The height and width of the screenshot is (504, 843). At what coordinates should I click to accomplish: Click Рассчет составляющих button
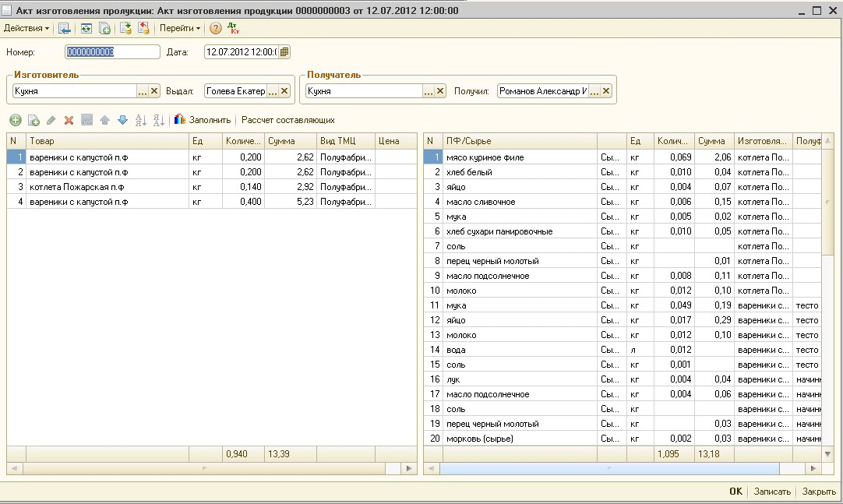[288, 120]
